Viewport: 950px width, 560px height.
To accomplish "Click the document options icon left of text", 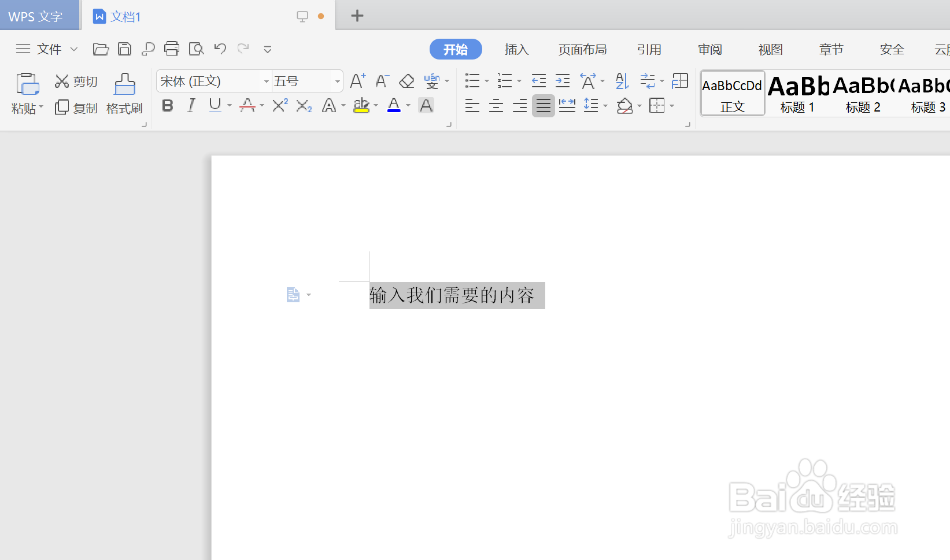I will pyautogui.click(x=293, y=295).
